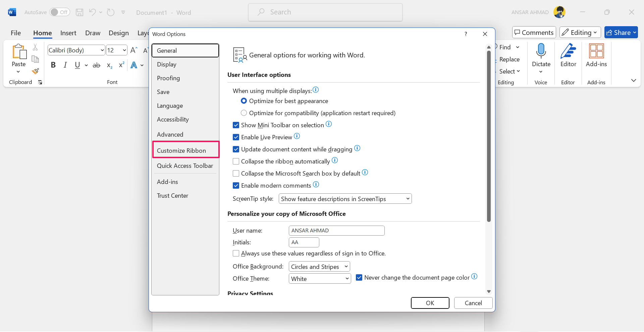The width and height of the screenshot is (644, 332).
Task: Open the File menu
Action: click(16, 33)
